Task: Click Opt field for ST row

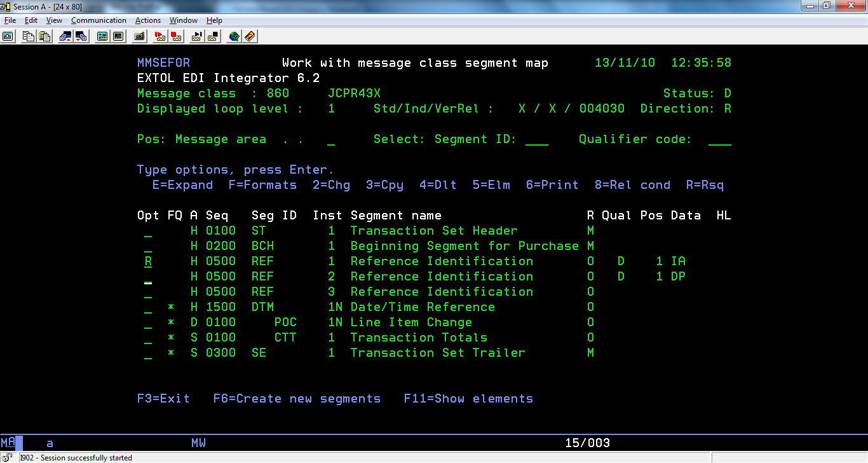Action: click(148, 231)
